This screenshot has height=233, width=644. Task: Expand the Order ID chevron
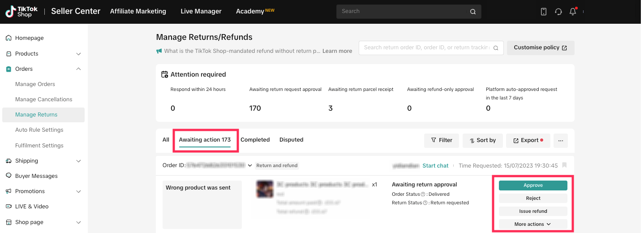(250, 165)
